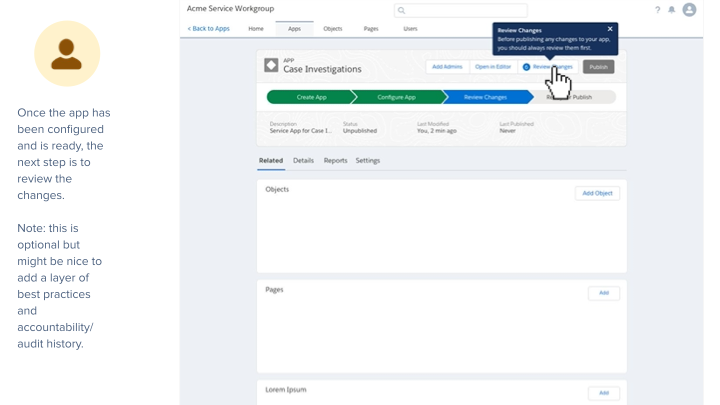Image resolution: width=720 pixels, height=405 pixels.
Task: Open the Home navigation tab
Action: [256, 29]
